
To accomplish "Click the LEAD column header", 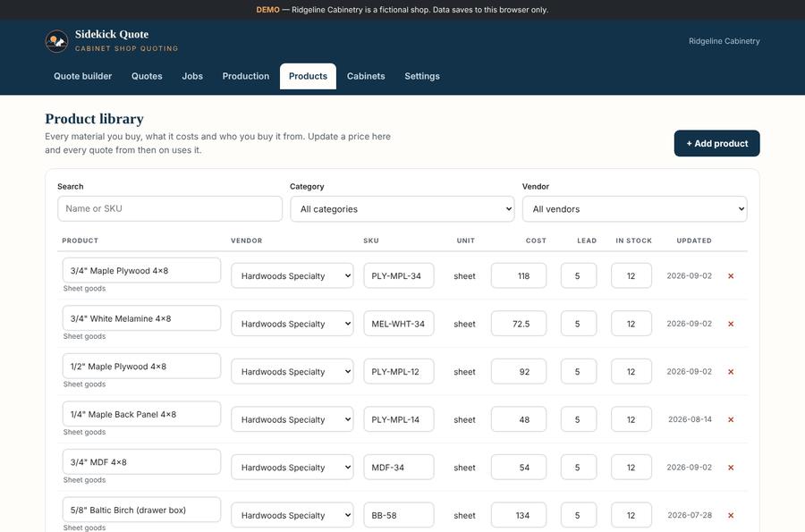I will point(587,241).
